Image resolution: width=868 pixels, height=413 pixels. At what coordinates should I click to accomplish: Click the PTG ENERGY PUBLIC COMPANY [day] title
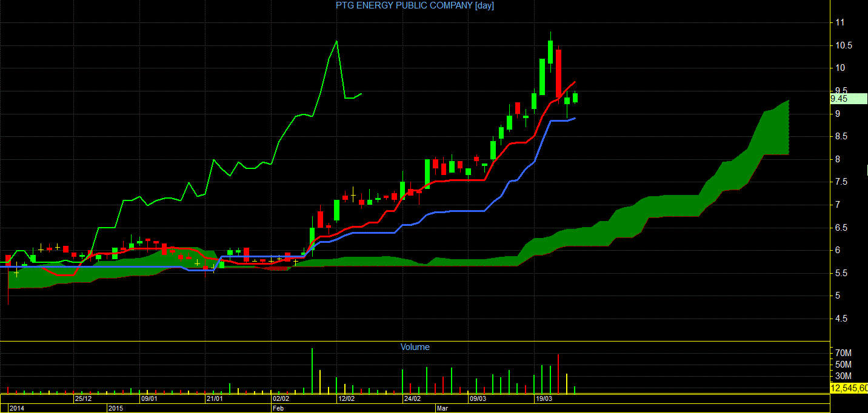pyautogui.click(x=415, y=5)
